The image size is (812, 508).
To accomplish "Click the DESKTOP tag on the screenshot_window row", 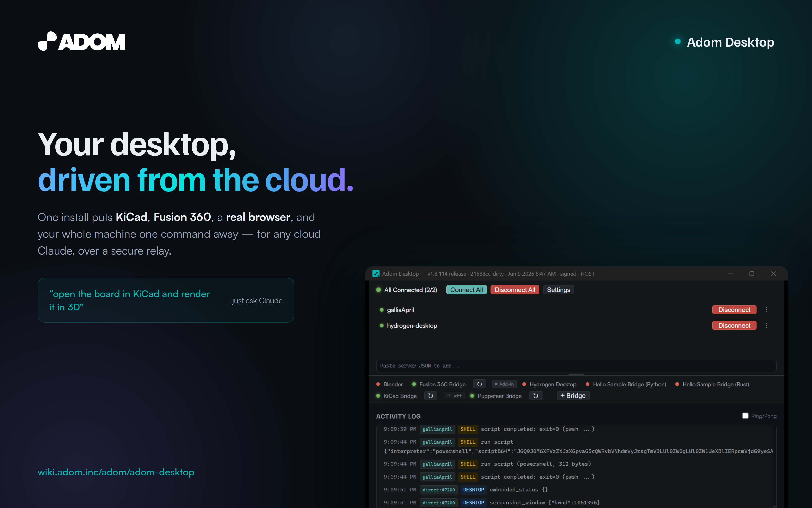I will coord(473,503).
